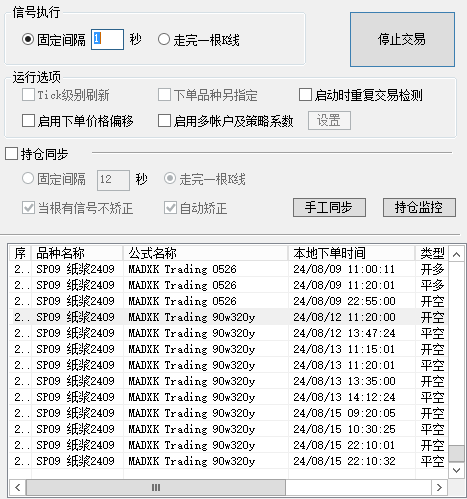
Task: Open 持仓监控 button
Action: (419, 207)
